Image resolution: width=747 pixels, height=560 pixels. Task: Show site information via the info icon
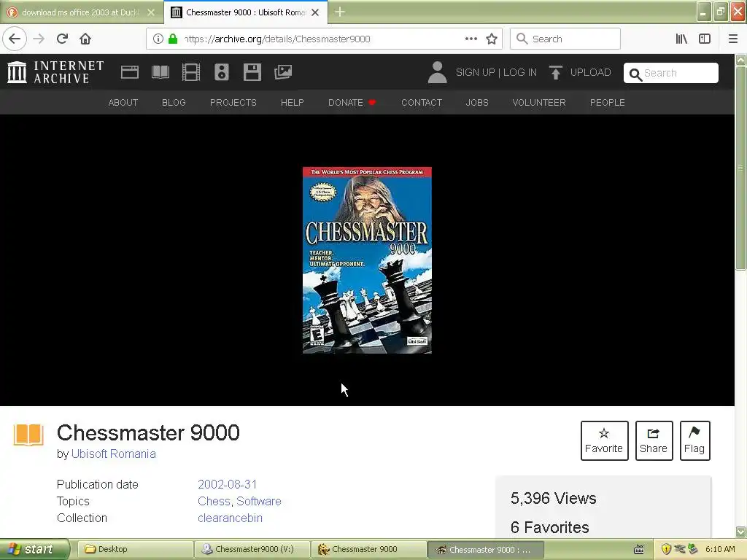(x=158, y=39)
